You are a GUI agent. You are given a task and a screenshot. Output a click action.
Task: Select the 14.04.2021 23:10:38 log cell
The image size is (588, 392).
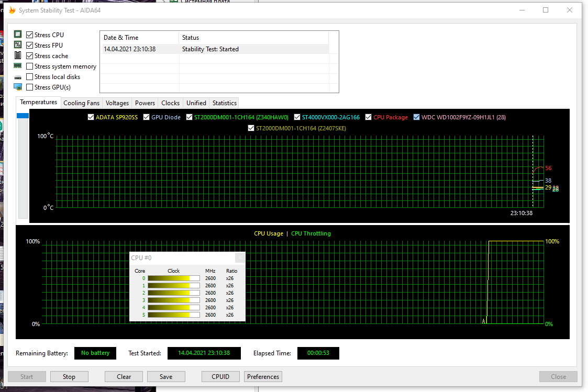[130, 49]
